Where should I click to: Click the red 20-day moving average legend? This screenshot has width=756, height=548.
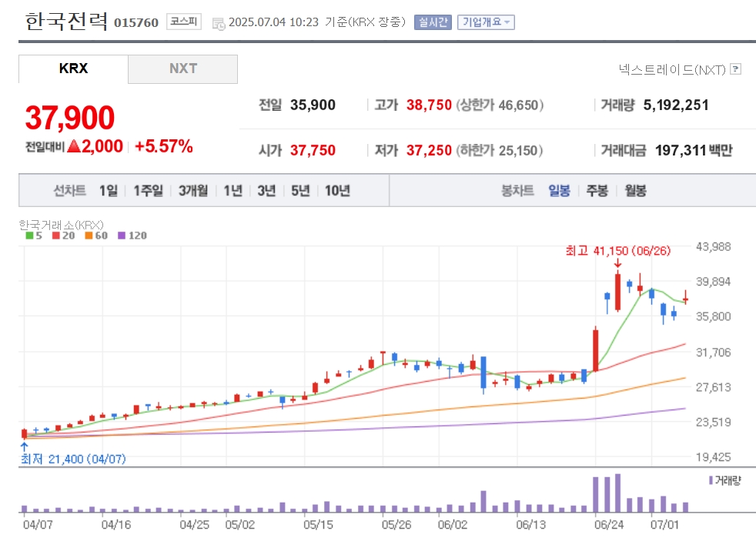tap(64, 236)
